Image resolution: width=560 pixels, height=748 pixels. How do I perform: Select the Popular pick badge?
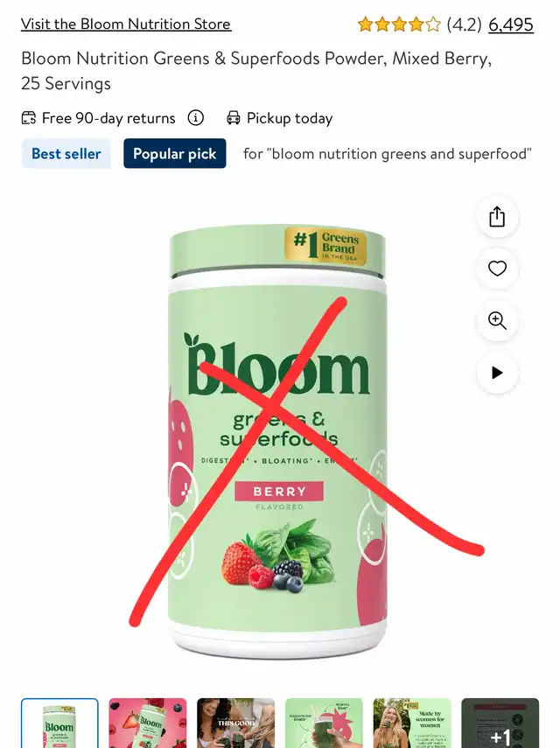point(175,154)
